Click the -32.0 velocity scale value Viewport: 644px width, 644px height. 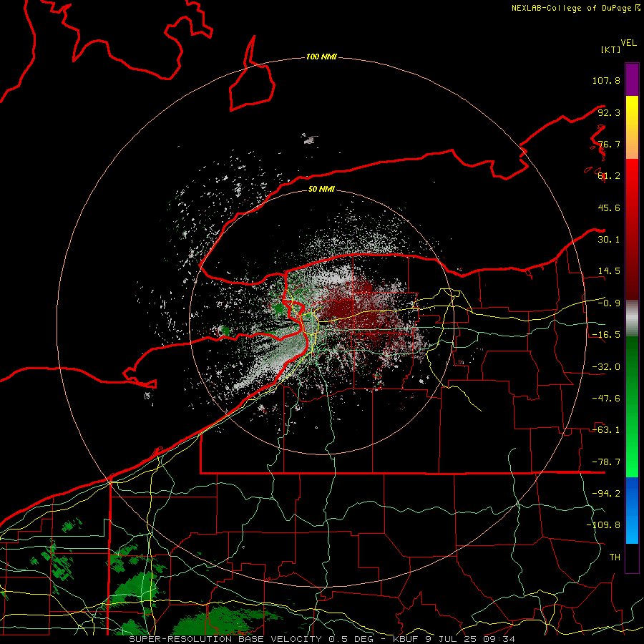pos(606,367)
